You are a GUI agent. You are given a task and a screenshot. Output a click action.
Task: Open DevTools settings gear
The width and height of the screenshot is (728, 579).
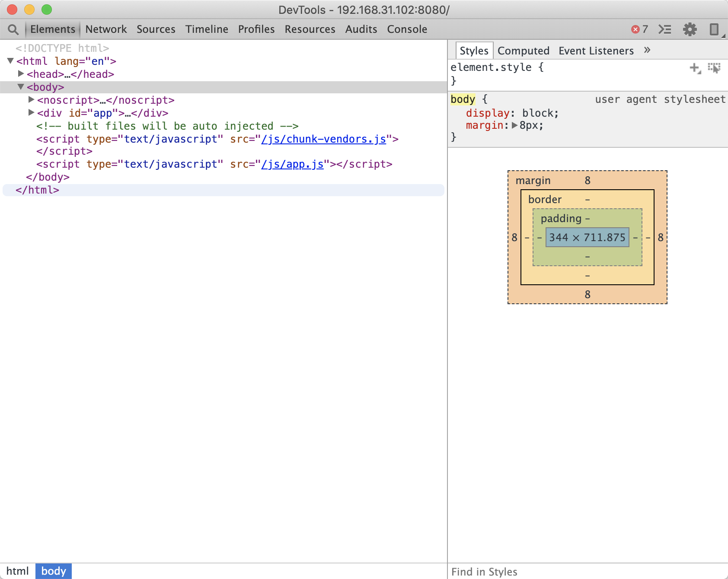(x=690, y=29)
